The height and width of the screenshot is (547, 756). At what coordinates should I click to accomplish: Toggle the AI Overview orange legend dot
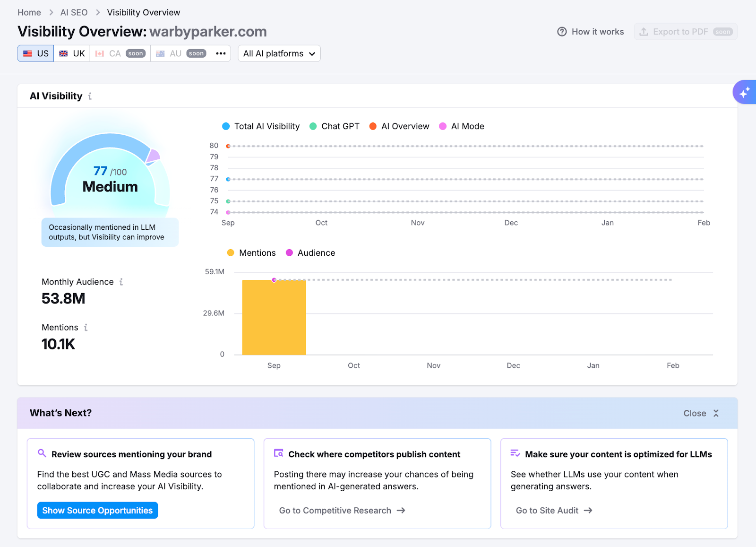coord(373,126)
